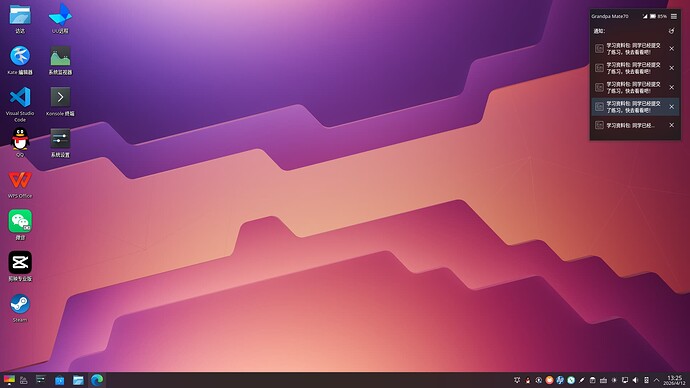Select the Visual Studio Code desktop icon
Image resolution: width=690 pixels, height=388 pixels.
20,103
